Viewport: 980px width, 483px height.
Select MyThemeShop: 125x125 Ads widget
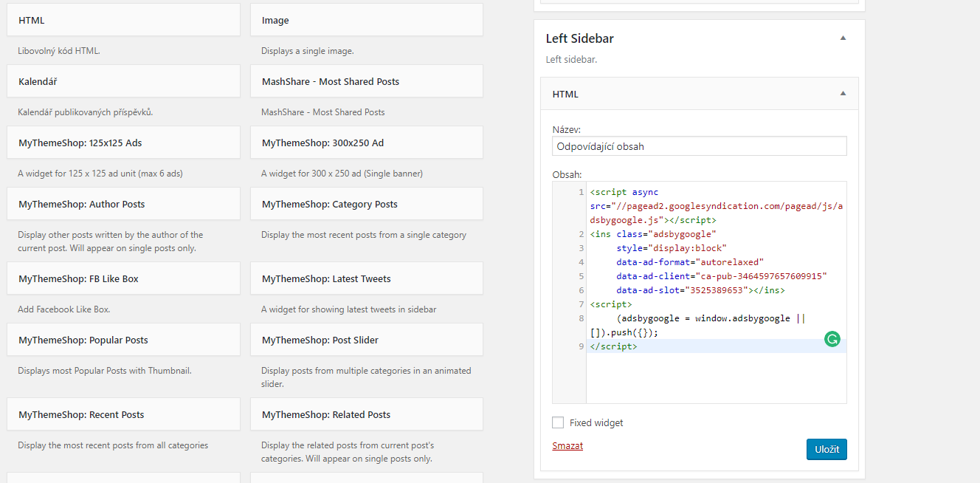(x=123, y=143)
